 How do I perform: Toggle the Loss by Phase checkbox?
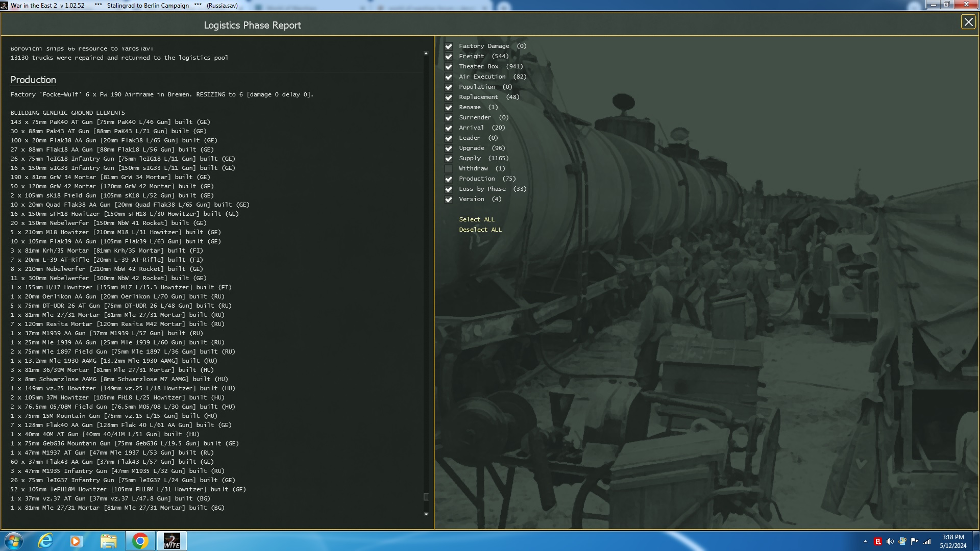449,189
